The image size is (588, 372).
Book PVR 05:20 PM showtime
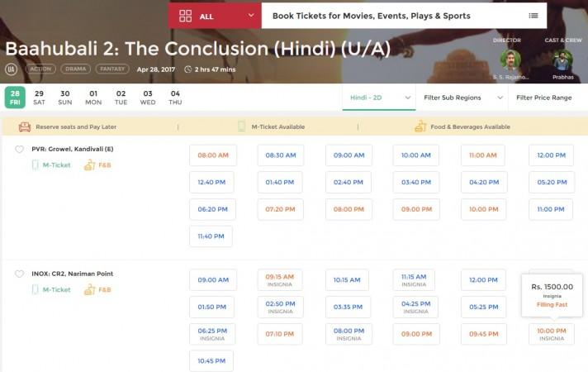[552, 183]
